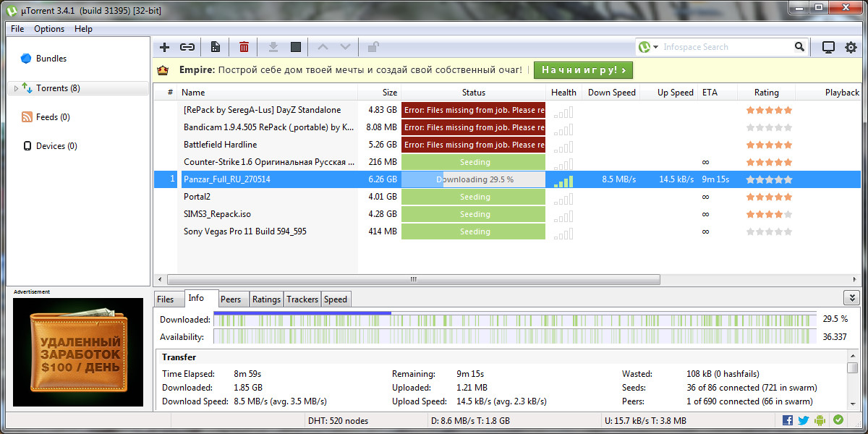Switch to the Ratings tab
Image resolution: width=868 pixels, height=434 pixels.
coord(266,299)
